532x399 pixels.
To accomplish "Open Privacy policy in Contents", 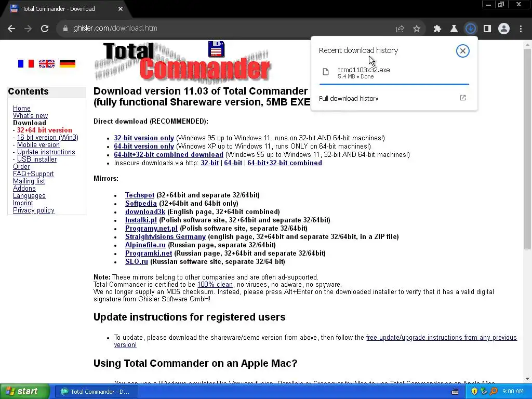I will tap(34, 210).
